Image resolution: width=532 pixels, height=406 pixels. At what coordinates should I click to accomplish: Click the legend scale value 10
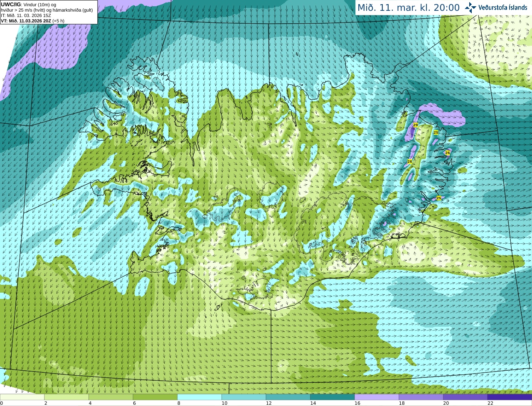[x=224, y=403]
